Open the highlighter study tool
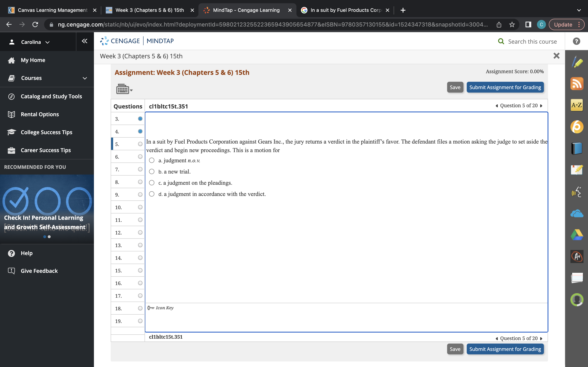 577,62
